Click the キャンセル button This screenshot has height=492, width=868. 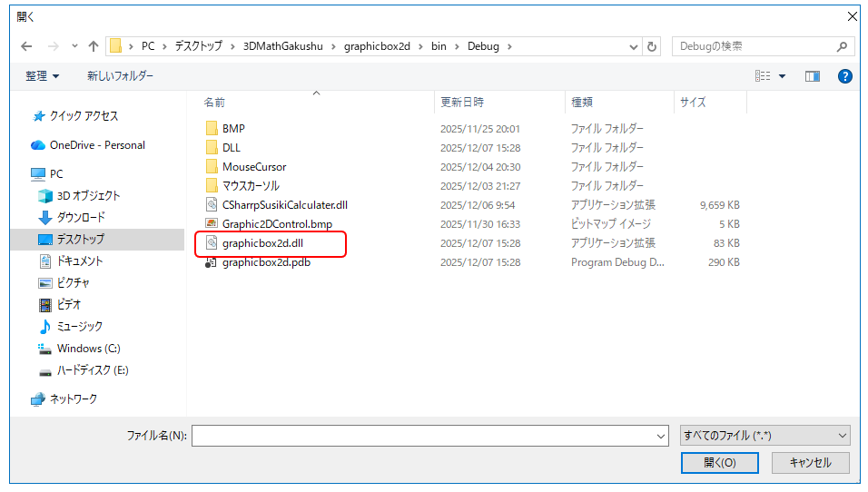(x=810, y=462)
